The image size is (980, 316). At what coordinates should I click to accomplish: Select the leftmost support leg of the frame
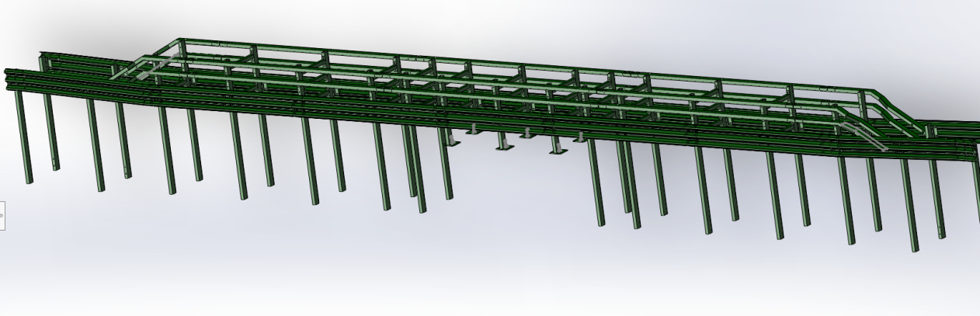click(x=24, y=140)
